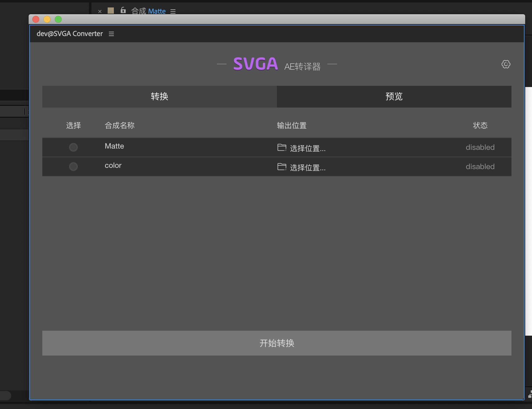Close the SVGA Converter window with the red button

(36, 19)
